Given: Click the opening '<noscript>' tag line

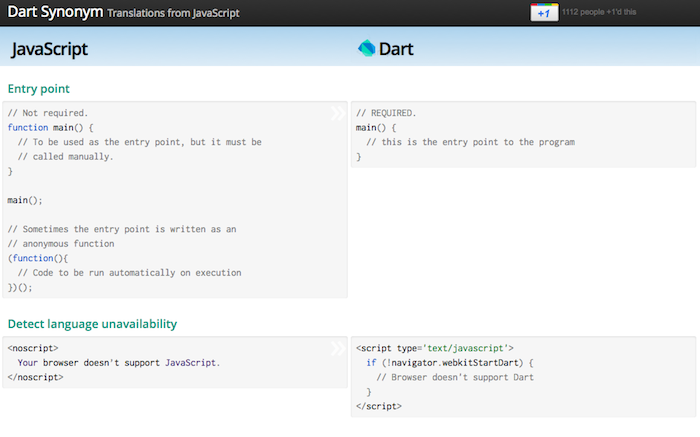Looking at the screenshot, I should point(32,348).
